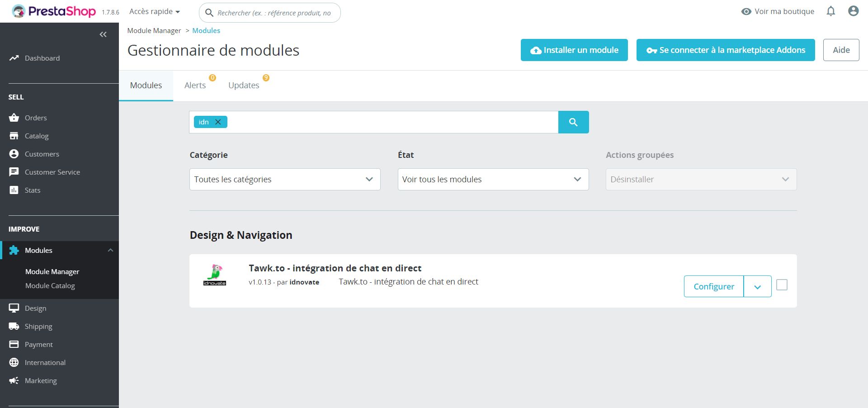Click Installer un module button
This screenshot has width=868, height=408.
(x=574, y=50)
